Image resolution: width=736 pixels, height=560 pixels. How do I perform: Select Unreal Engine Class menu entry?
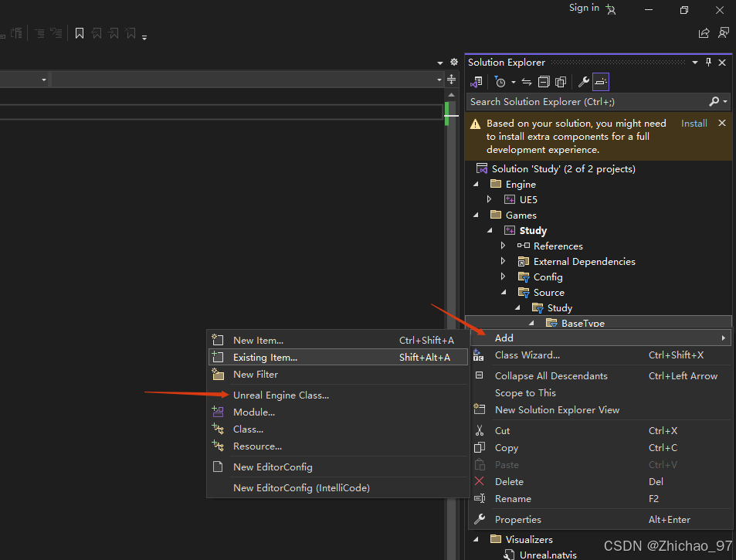(281, 395)
